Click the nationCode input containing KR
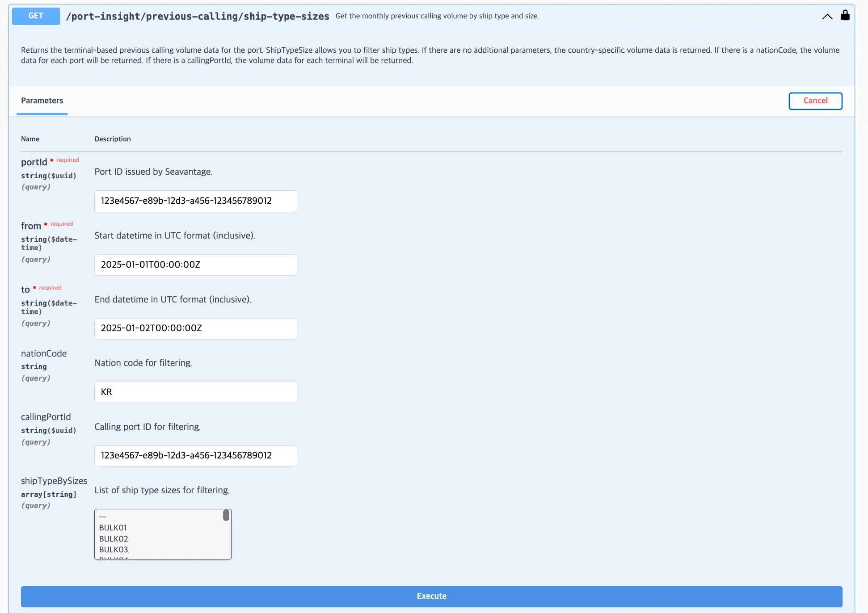This screenshot has width=868, height=613. point(195,392)
